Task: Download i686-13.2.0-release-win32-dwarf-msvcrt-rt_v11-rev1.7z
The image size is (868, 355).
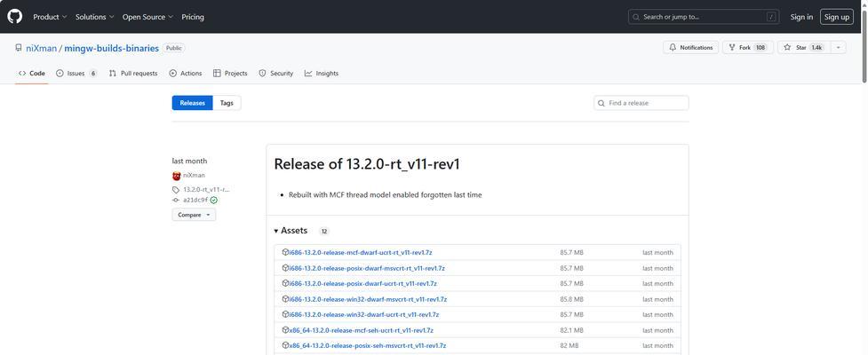Action: (368, 299)
